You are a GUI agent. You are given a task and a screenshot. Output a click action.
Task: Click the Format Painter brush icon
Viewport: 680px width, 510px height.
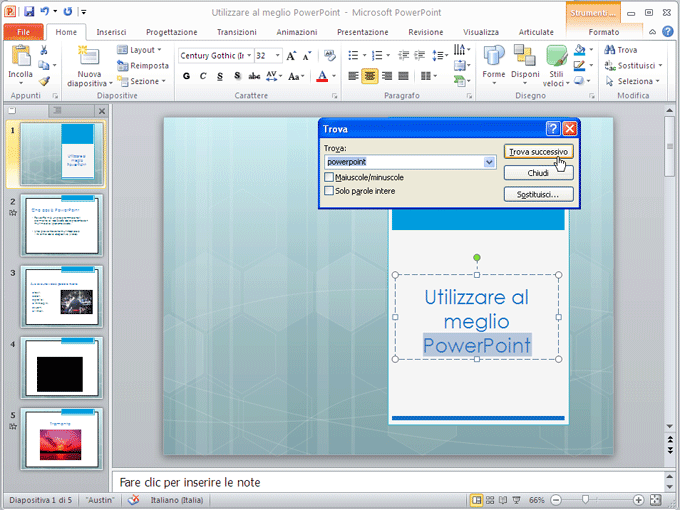(44, 81)
